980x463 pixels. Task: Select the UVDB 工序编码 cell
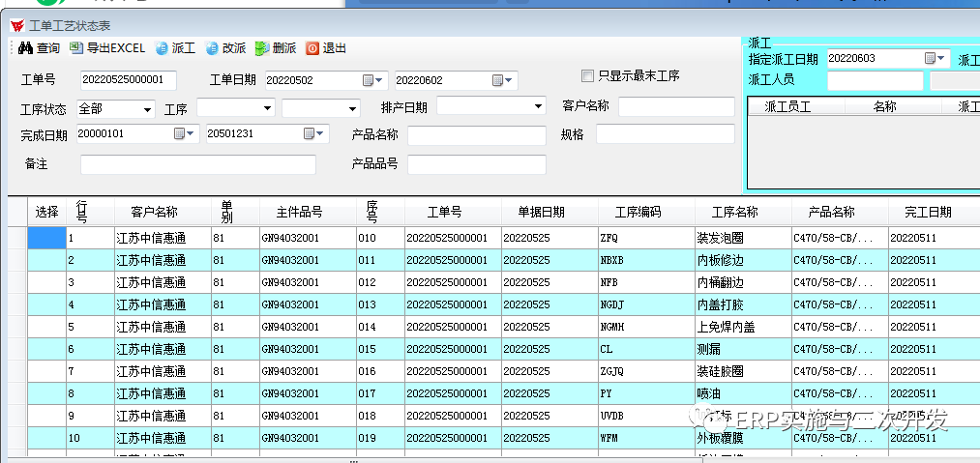pyautogui.click(x=646, y=416)
